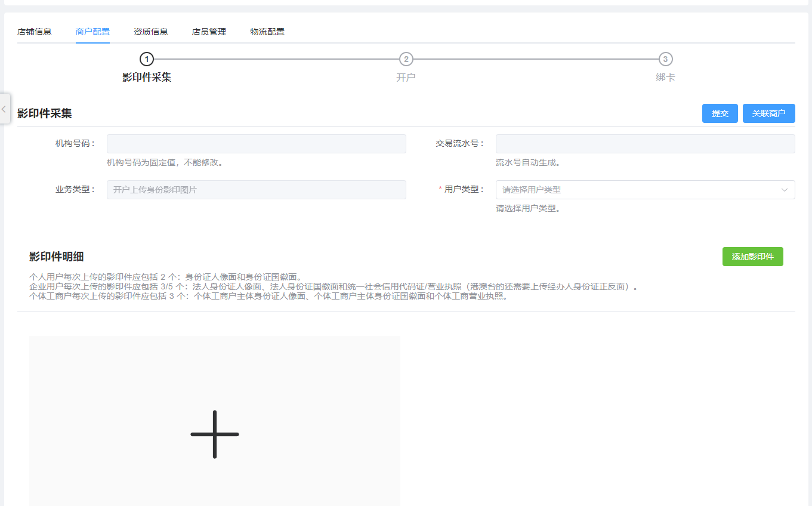Viewport: 812px width, 506px height.
Task: Click the step 3 circle icon
Action: pos(666,59)
